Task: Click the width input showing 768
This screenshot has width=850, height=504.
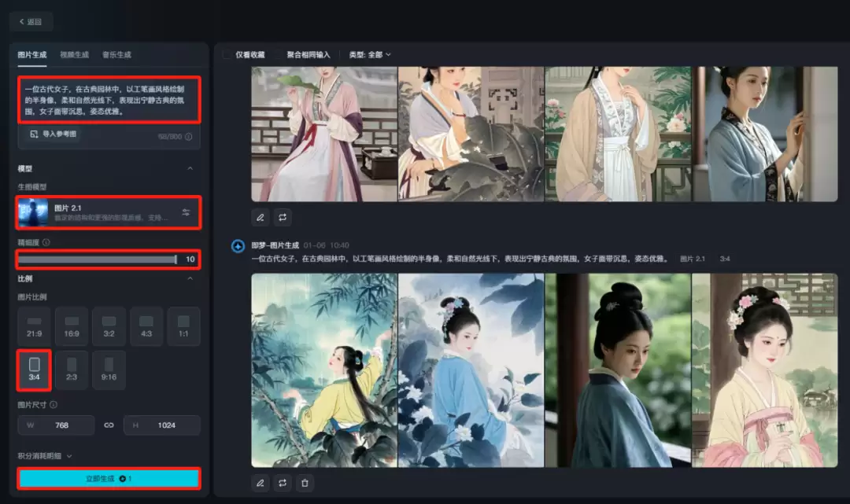Action: pyautogui.click(x=56, y=425)
